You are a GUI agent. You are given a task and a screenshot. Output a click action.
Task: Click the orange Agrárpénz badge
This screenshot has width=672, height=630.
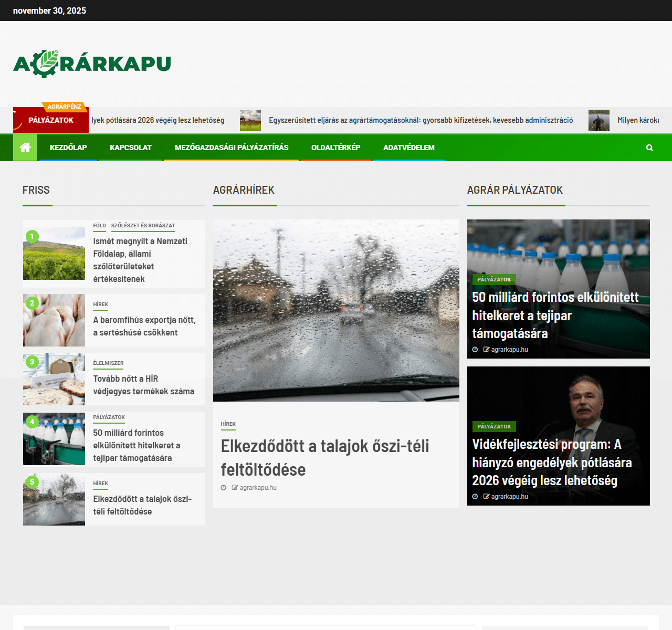click(64, 107)
